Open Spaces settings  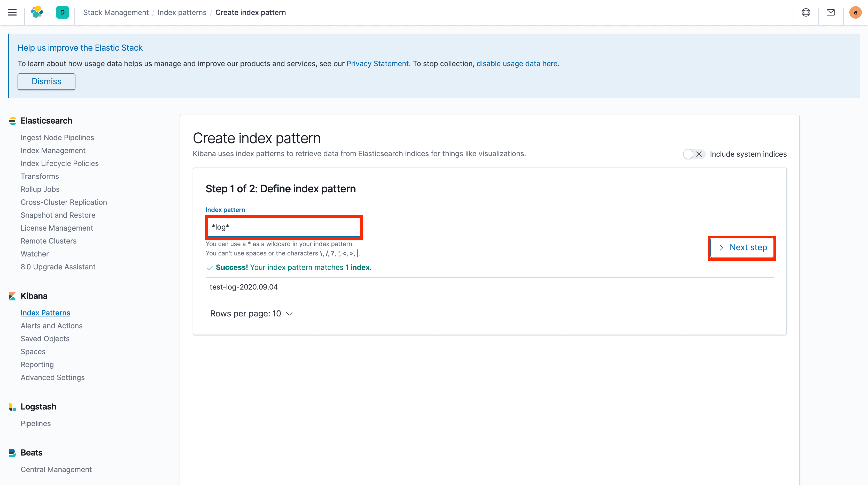coord(33,352)
